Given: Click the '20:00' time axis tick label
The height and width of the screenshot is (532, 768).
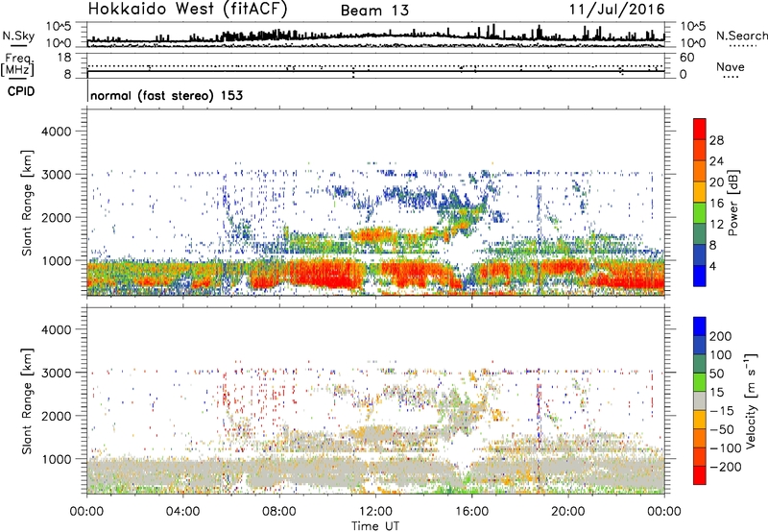Looking at the screenshot, I should 567,512.
